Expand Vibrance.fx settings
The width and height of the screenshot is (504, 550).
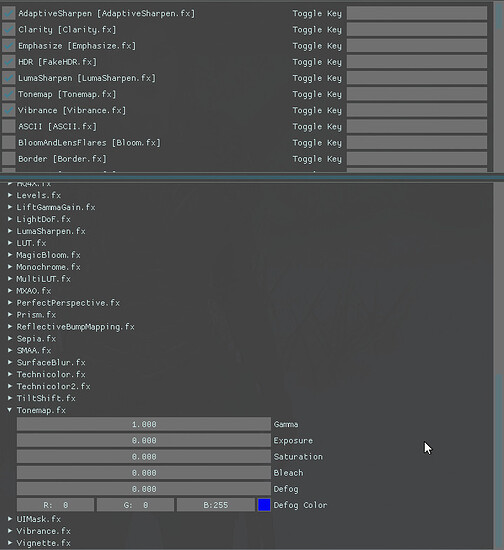[10, 530]
